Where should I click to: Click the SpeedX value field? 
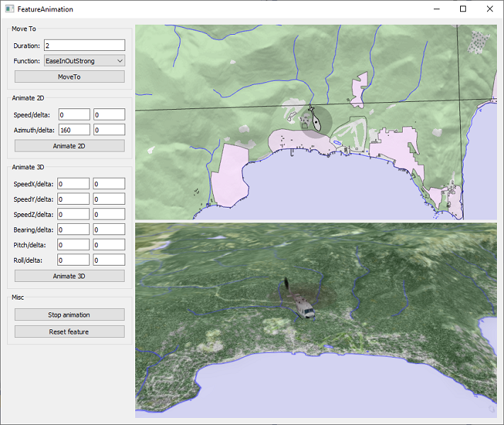74,183
